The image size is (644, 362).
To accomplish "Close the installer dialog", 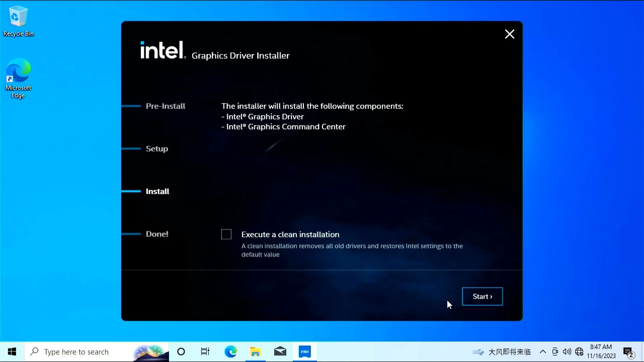I will click(x=509, y=34).
